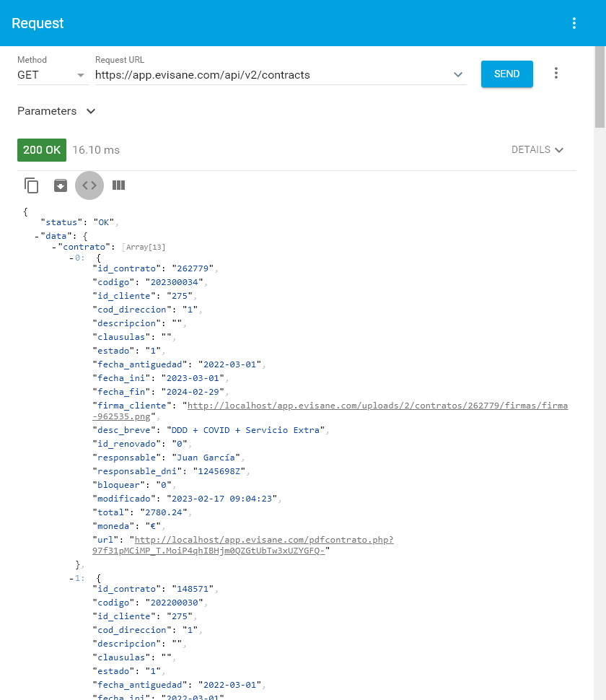This screenshot has height=700, width=606.
Task: Open request options menu beside SEND
Action: (555, 74)
